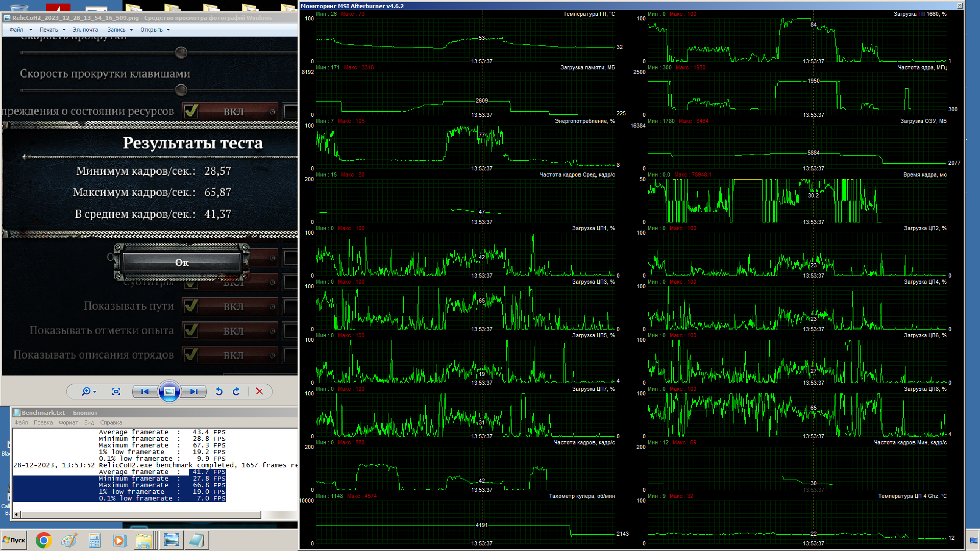Open Calculator from taskbar

[94, 540]
